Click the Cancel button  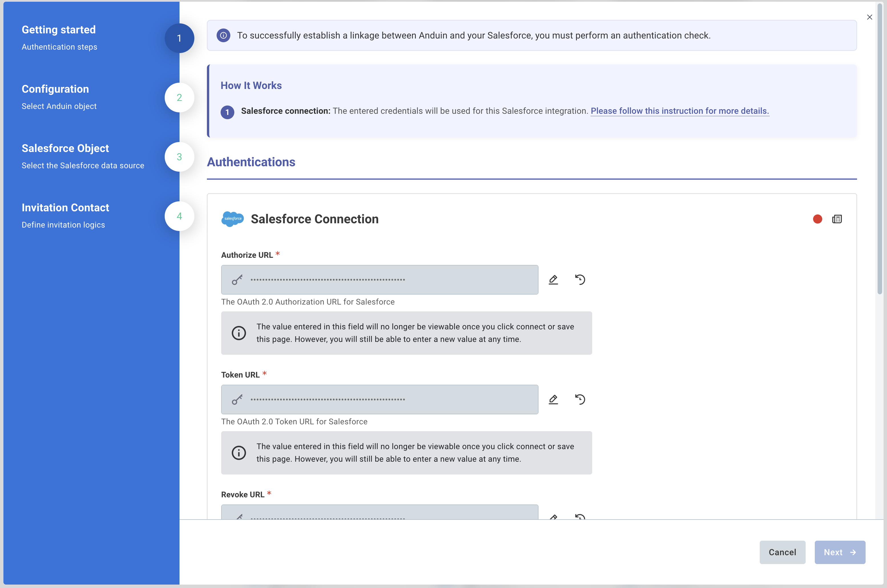pos(782,552)
